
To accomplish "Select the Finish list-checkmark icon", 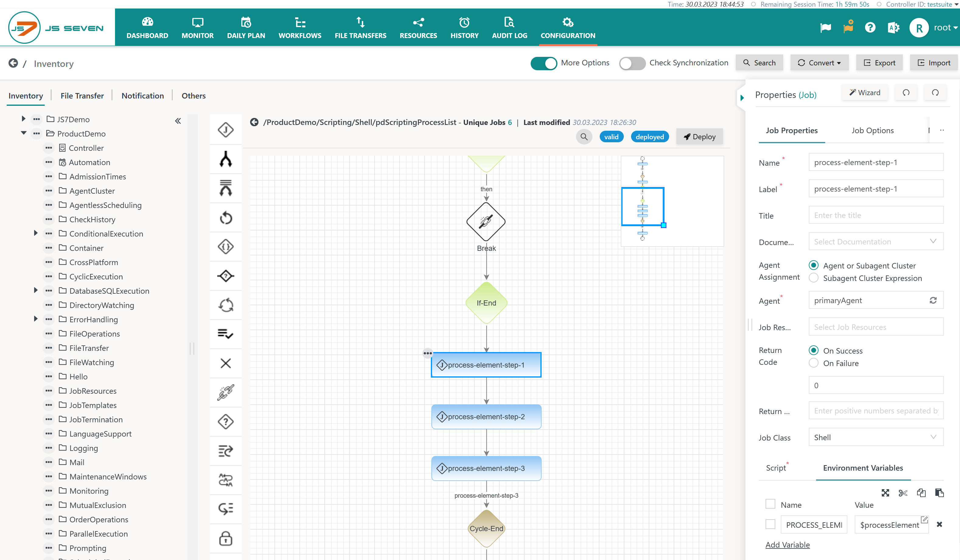I will 225,334.
